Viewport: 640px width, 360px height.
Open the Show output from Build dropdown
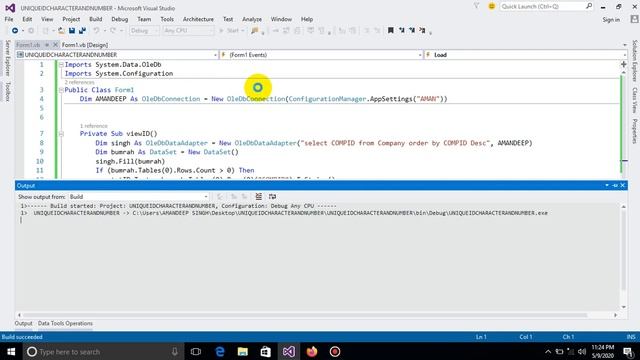(x=138, y=197)
